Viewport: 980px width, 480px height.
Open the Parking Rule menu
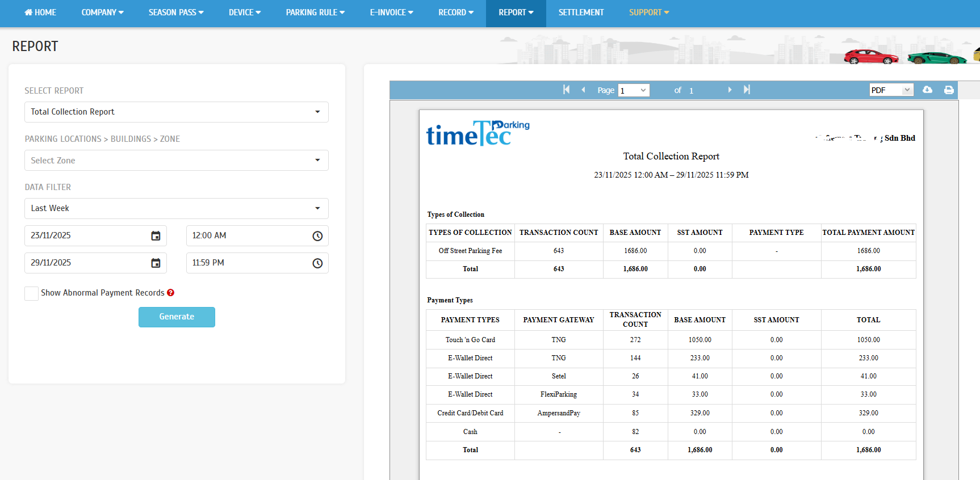click(x=315, y=12)
